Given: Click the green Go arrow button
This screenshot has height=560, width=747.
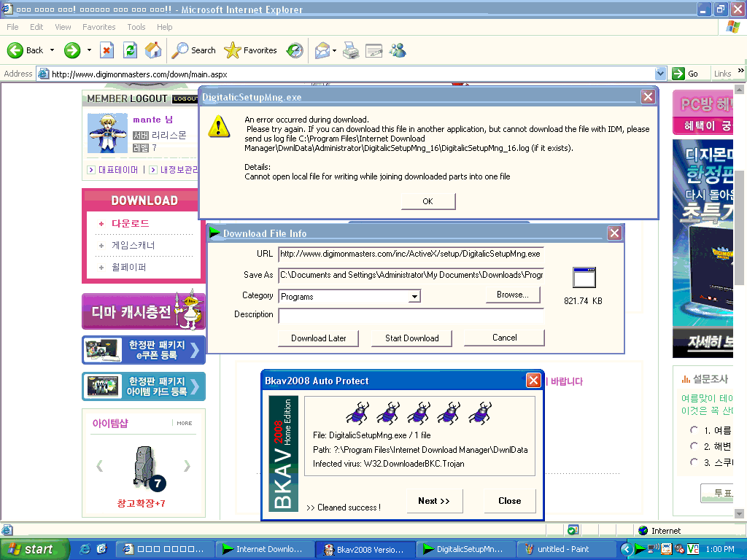Looking at the screenshot, I should click(678, 74).
